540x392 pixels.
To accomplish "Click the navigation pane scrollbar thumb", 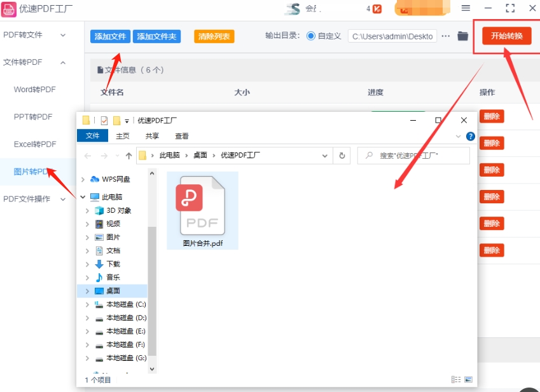I will [152, 291].
